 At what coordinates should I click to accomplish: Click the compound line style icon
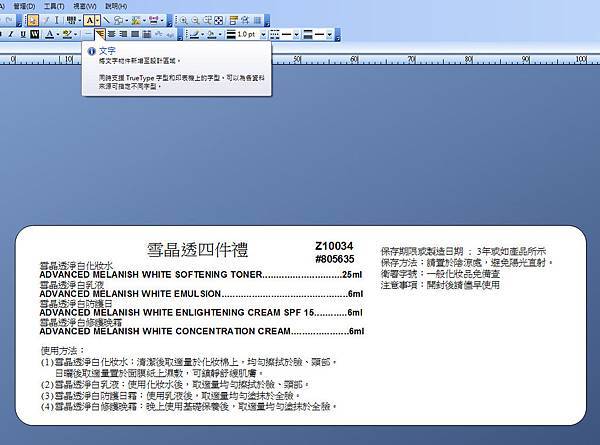[308, 34]
